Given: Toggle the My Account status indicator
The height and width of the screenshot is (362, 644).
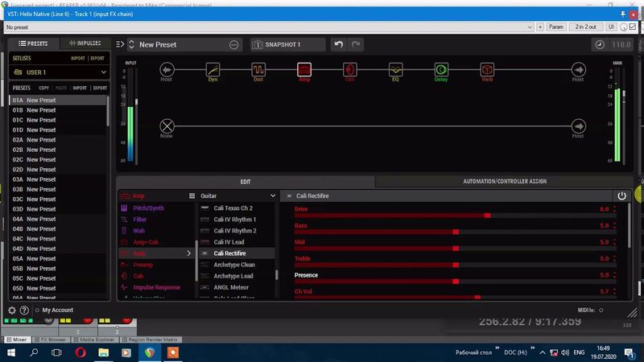Looking at the screenshot, I should tap(37, 311).
